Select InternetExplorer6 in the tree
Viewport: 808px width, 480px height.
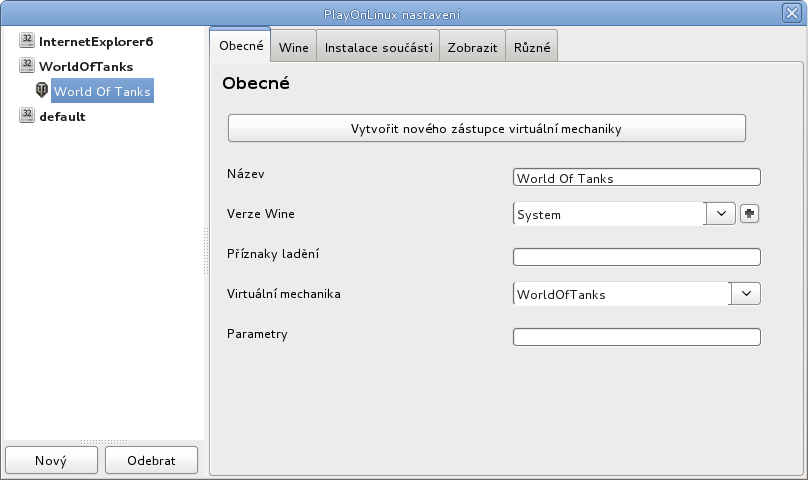point(96,42)
